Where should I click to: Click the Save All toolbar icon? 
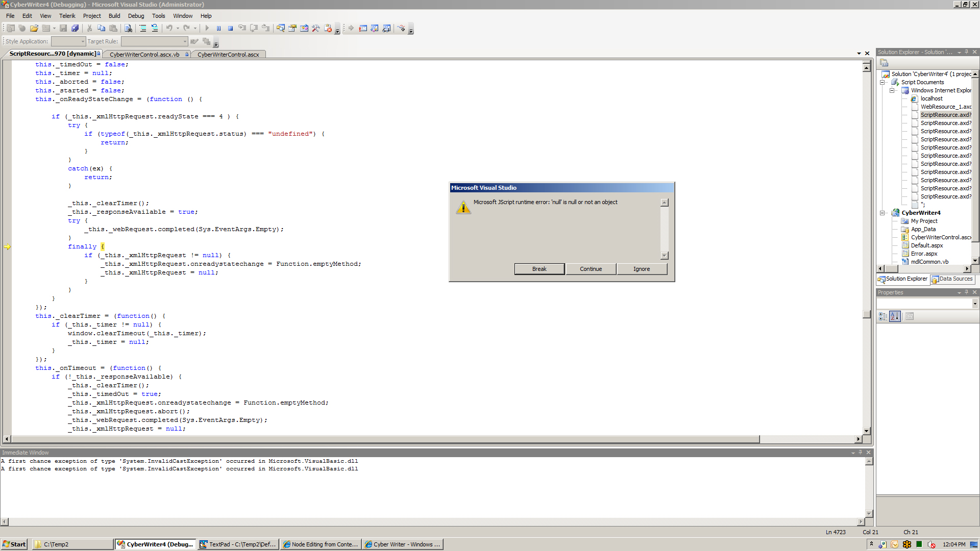coord(75,29)
